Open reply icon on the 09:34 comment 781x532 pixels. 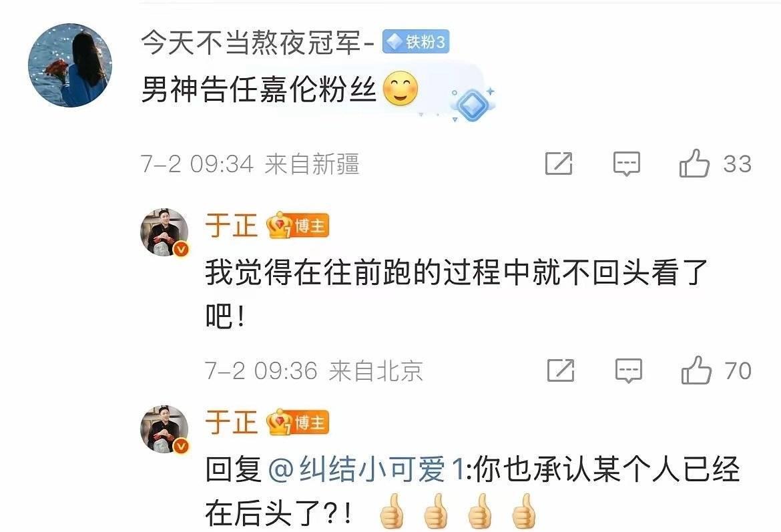(626, 164)
